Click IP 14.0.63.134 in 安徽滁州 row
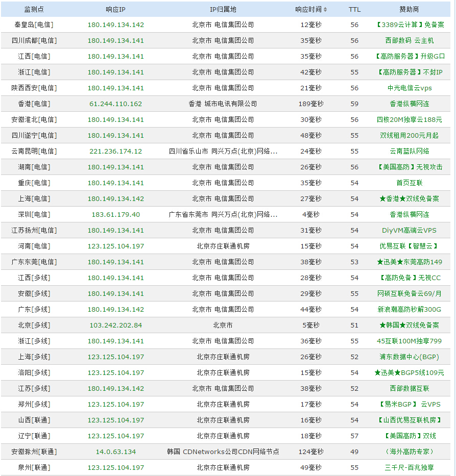Viewport: 456px width, 476px height. [116, 452]
